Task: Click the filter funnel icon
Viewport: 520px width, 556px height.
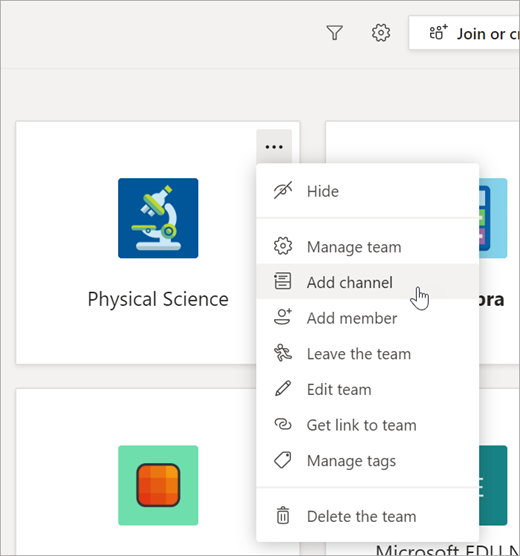Action: coord(334,33)
